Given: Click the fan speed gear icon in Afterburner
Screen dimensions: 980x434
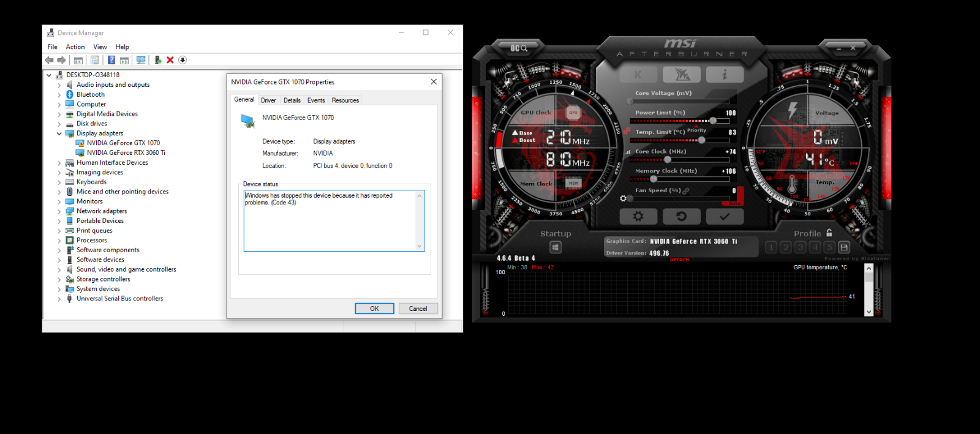Looking at the screenshot, I should (624, 198).
